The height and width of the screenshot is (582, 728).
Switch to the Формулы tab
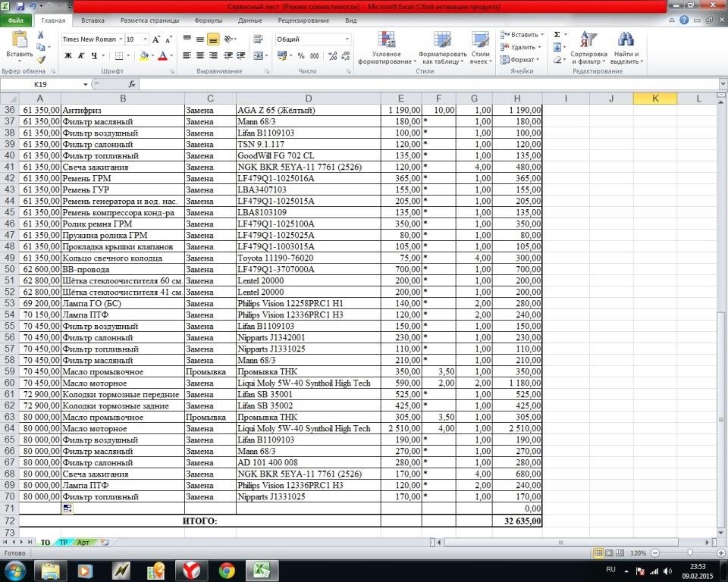pyautogui.click(x=208, y=20)
